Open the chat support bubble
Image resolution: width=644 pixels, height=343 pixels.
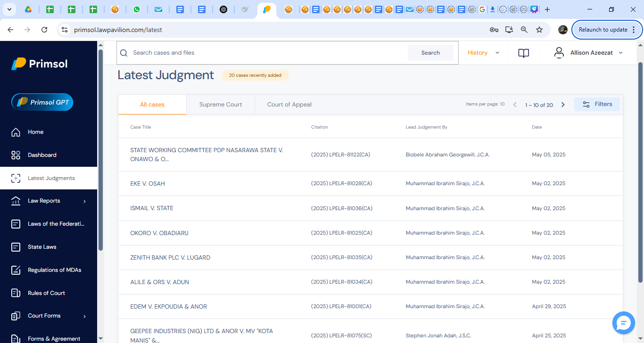point(624,323)
